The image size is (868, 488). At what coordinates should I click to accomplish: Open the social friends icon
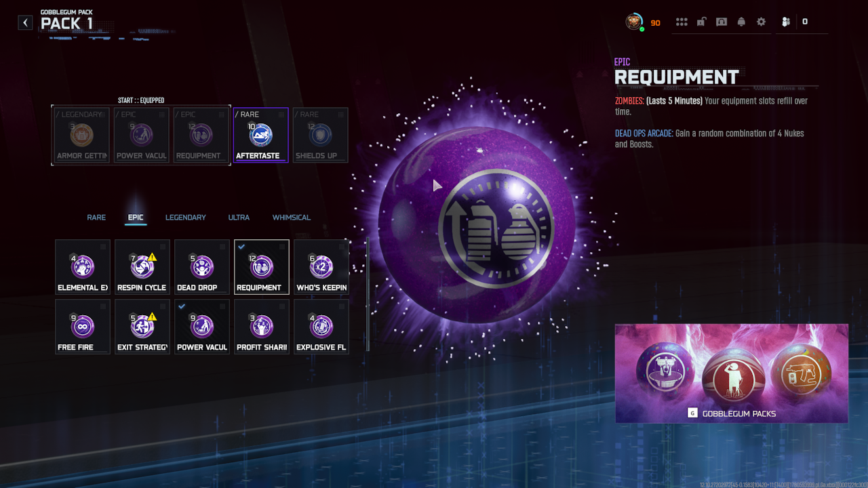786,22
